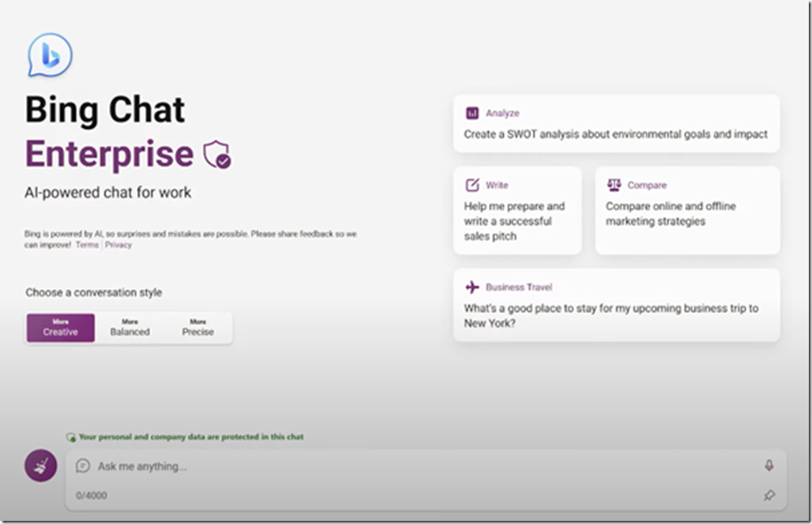Click the Bing Chat heading
Image resolution: width=812 pixels, height=524 pixels.
[x=105, y=110]
